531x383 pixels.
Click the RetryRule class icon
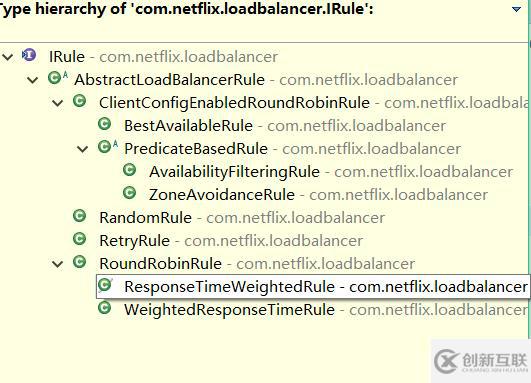tap(80, 239)
